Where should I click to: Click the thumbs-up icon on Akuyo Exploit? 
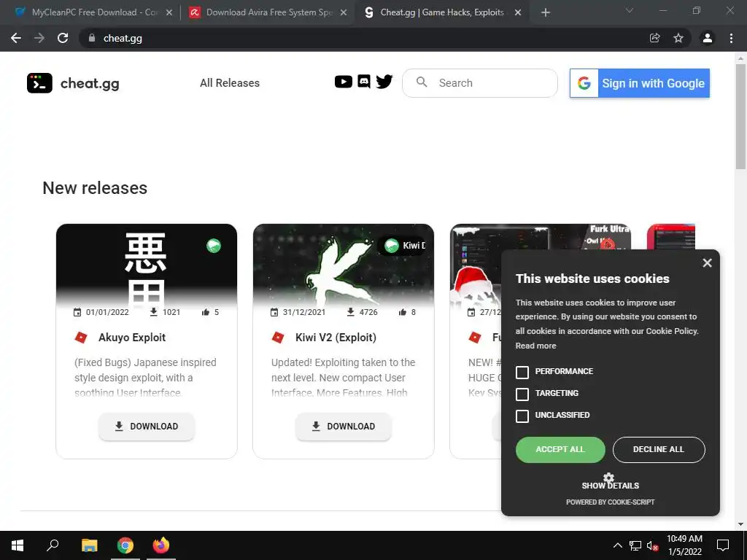pyautogui.click(x=205, y=312)
